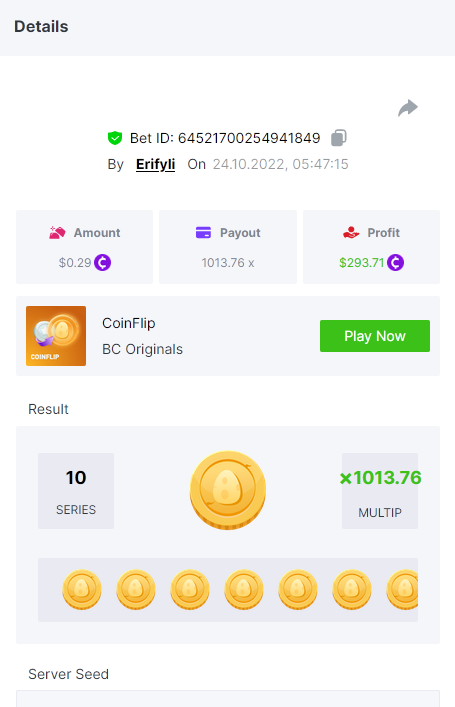Click the large gold result coin

click(x=228, y=490)
